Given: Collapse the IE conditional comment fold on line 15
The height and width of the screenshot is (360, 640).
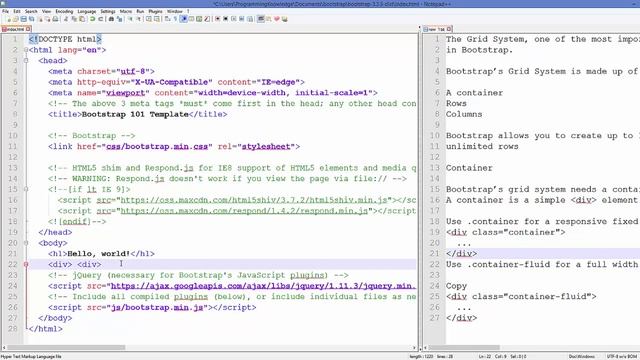Looking at the screenshot, I should 26,189.
